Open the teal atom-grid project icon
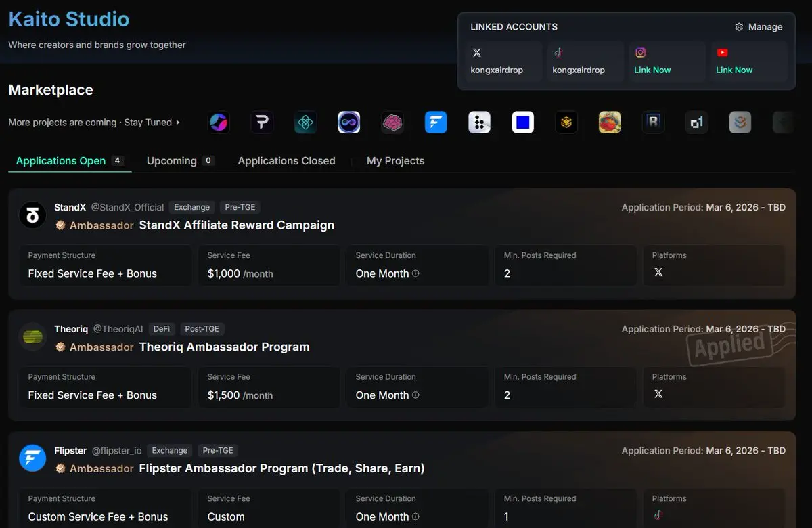The height and width of the screenshot is (528, 812). 305,123
